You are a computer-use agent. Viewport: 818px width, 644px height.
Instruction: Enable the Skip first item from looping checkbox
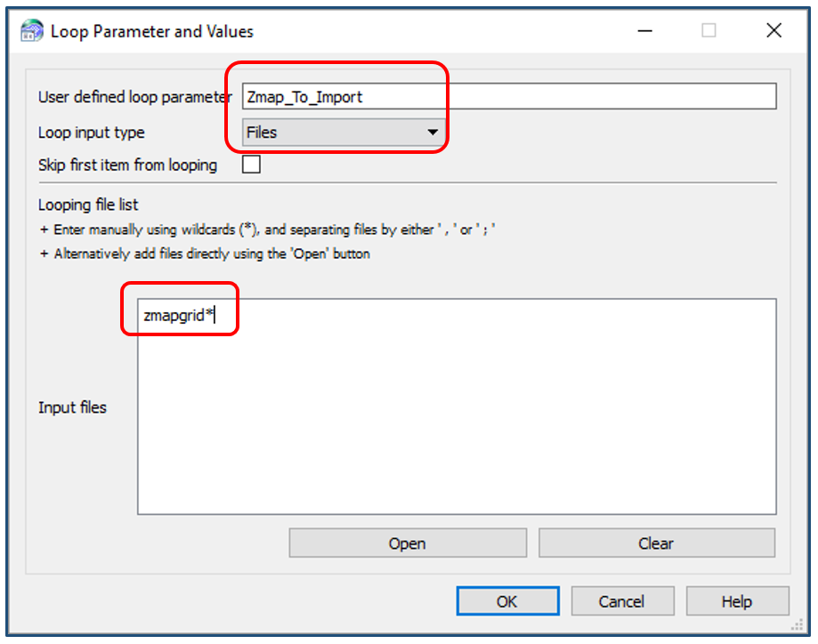point(252,165)
